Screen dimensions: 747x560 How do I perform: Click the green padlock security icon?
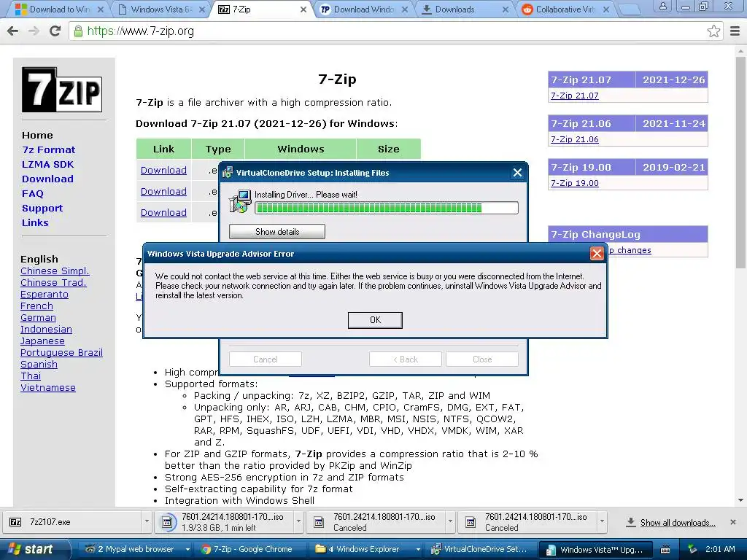[x=78, y=31]
